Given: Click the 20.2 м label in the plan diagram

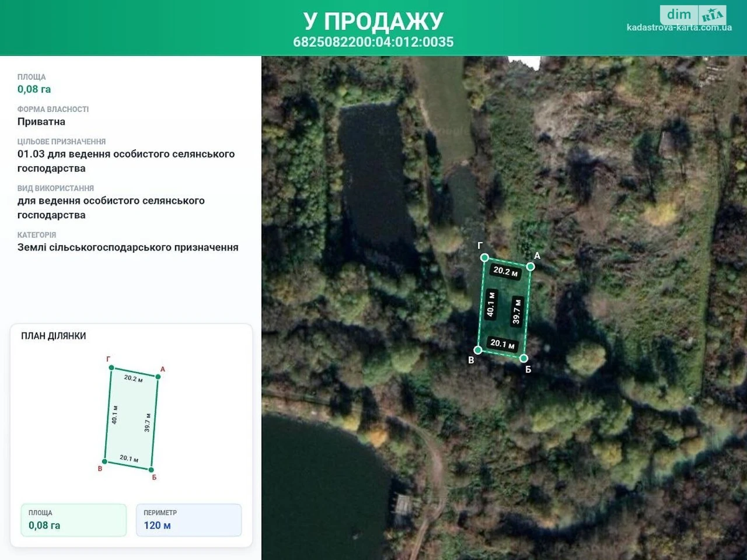Looking at the screenshot, I should click(x=133, y=379).
